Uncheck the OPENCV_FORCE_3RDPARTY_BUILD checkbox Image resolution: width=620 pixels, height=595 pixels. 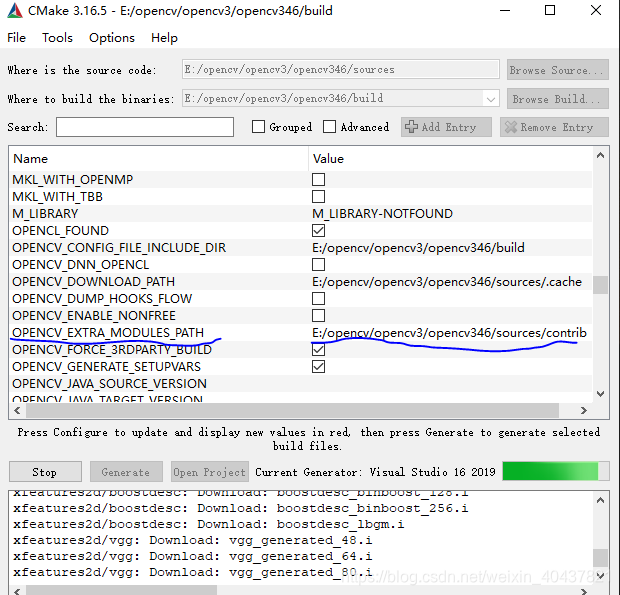[x=318, y=349]
